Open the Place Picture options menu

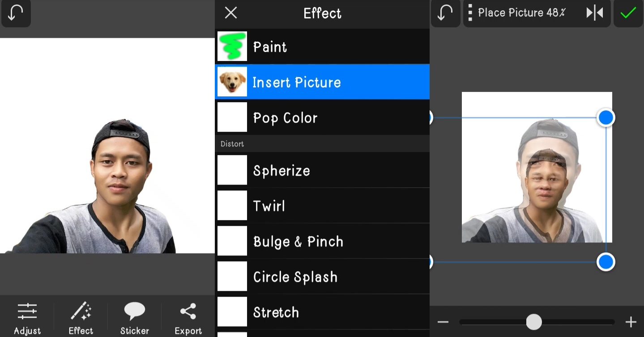coord(470,13)
